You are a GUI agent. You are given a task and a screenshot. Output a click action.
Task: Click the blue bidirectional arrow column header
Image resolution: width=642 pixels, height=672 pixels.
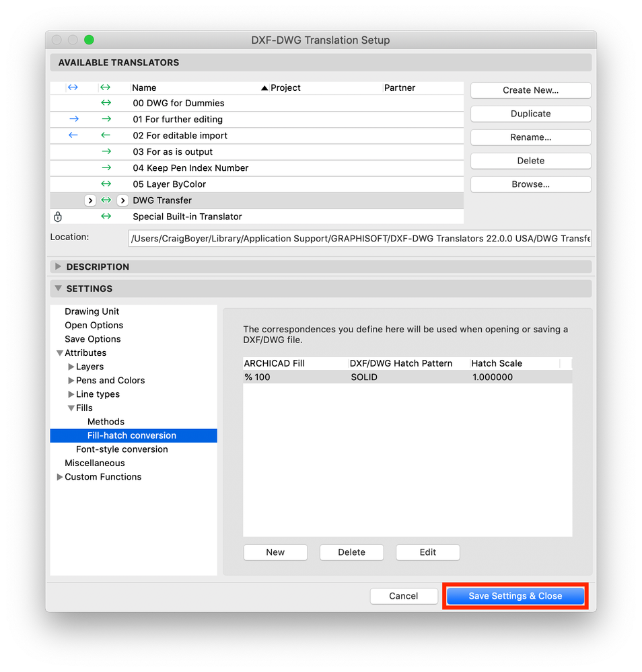[x=73, y=87]
